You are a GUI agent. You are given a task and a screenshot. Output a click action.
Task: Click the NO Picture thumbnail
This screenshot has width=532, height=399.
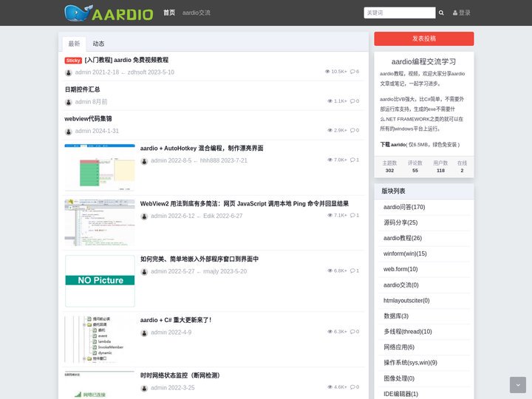point(100,281)
